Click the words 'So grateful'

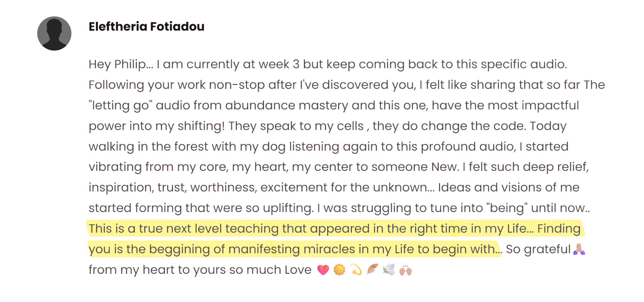(x=538, y=249)
